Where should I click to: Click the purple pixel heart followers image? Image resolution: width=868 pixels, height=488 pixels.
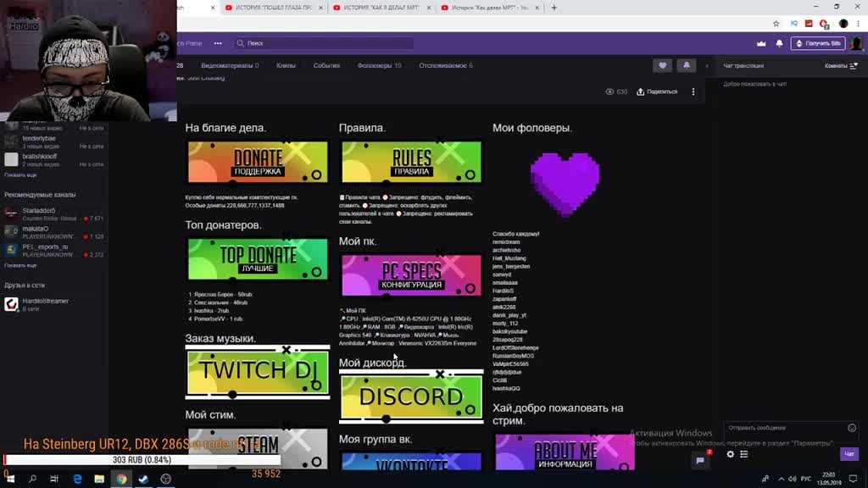coord(565,184)
